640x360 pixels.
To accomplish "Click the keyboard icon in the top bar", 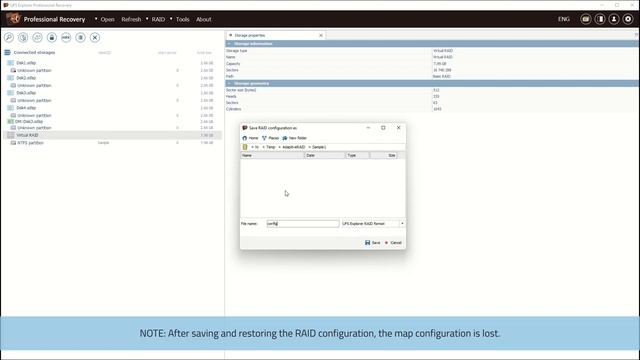I will tap(586, 19).
